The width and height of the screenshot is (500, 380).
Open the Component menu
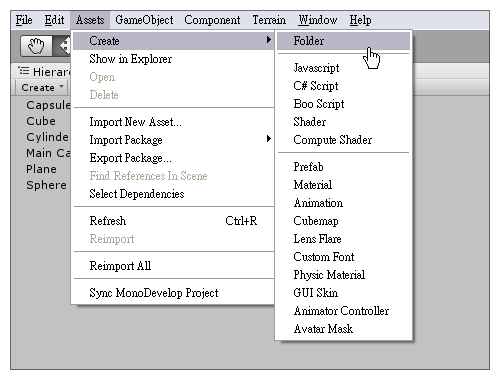212,20
